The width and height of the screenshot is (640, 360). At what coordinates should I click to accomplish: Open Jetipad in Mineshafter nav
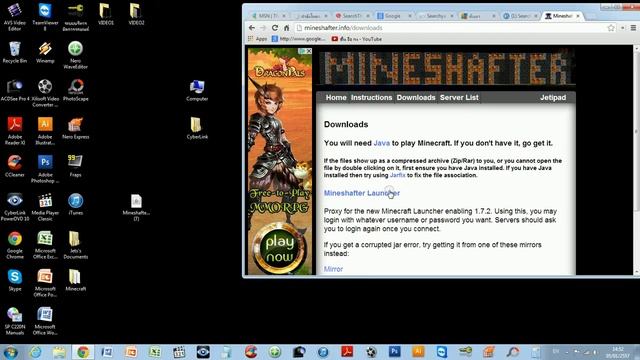click(x=553, y=98)
